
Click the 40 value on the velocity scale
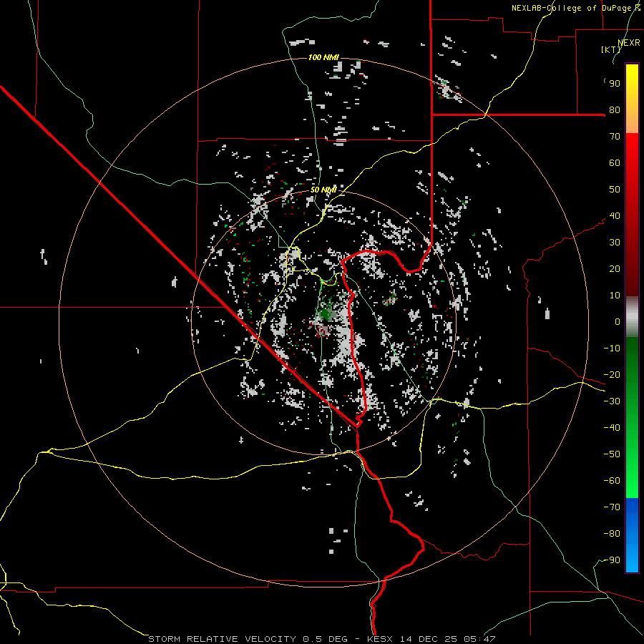tap(615, 216)
